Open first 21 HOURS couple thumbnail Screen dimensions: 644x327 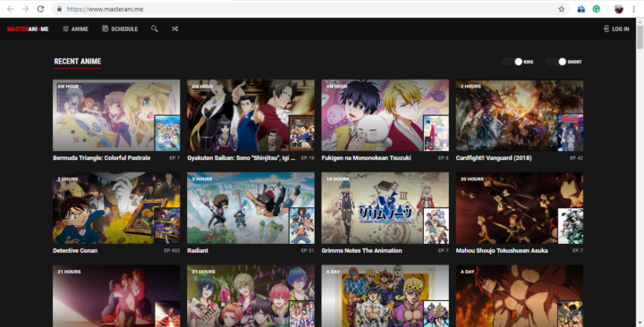pos(116,296)
